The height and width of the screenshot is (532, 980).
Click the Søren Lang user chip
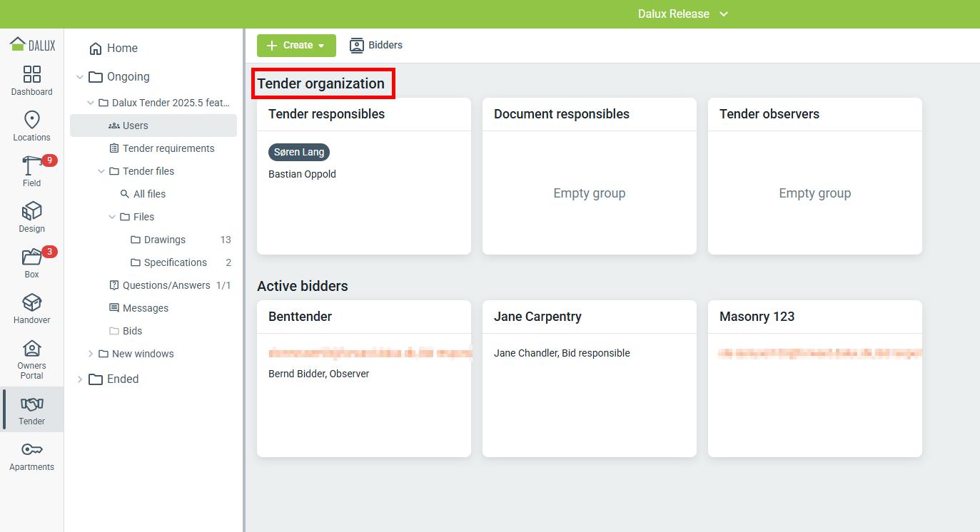coord(299,152)
